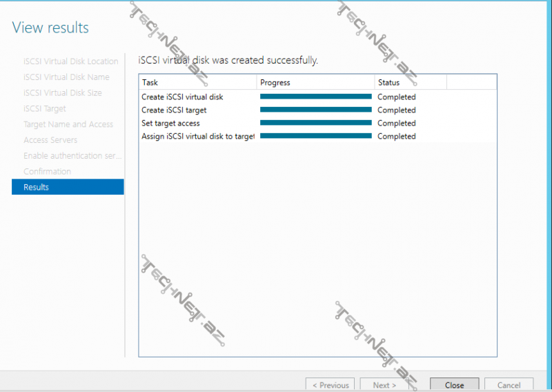The width and height of the screenshot is (552, 392).
Task: Sort by the Status column header
Action: [x=411, y=83]
